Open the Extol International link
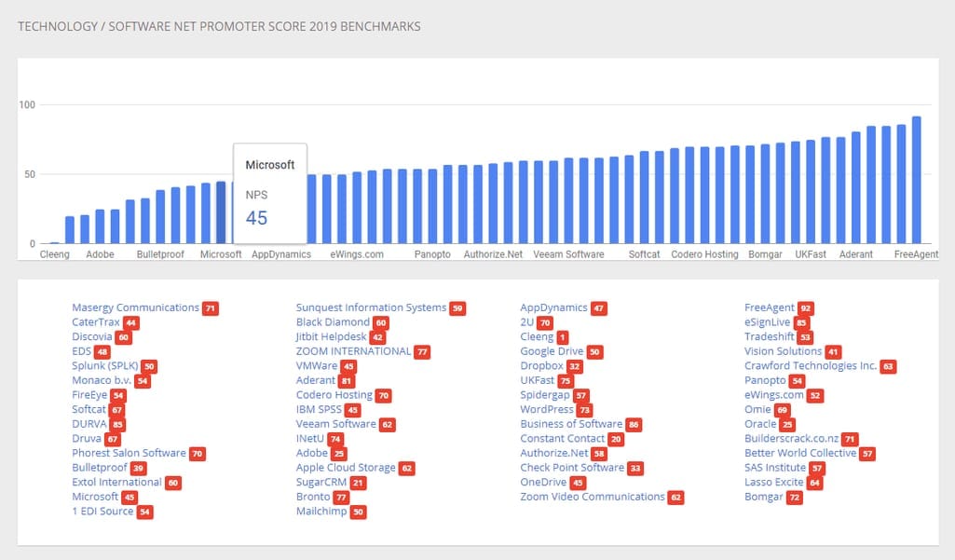The height and width of the screenshot is (560, 955). point(117,482)
